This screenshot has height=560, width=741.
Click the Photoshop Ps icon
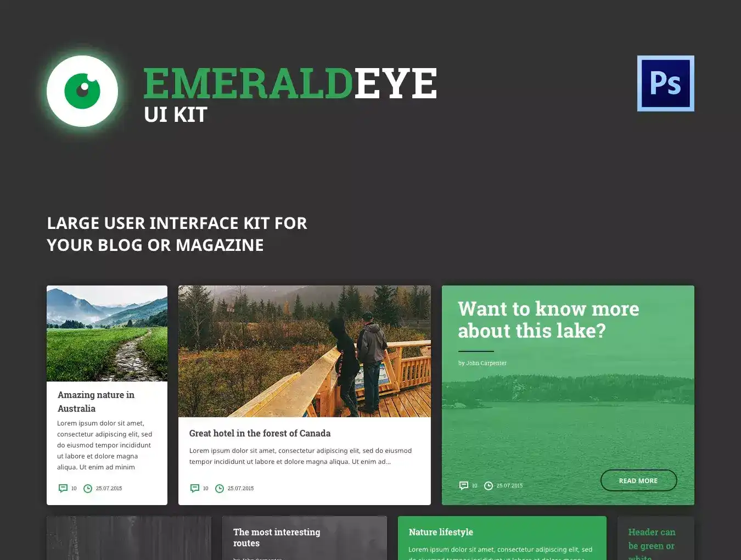click(x=665, y=83)
